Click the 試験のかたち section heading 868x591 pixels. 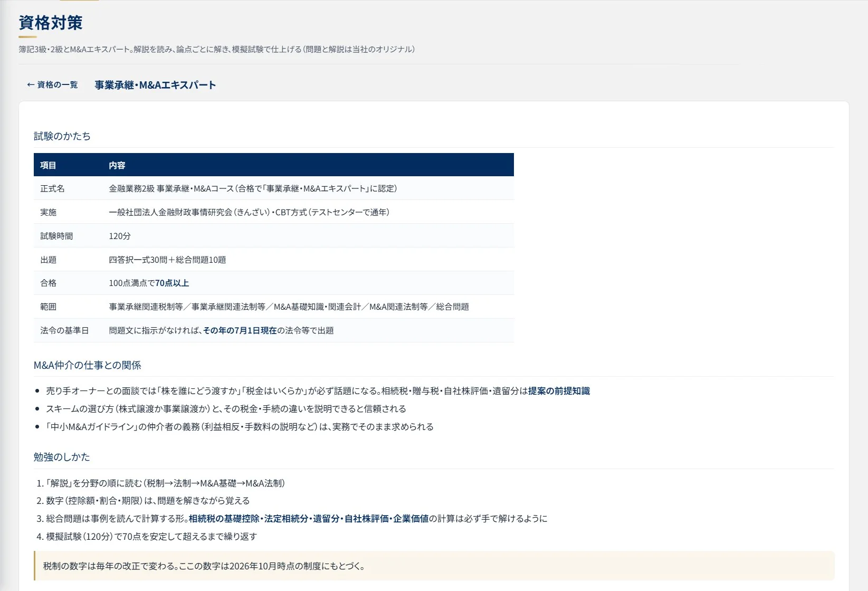62,136
